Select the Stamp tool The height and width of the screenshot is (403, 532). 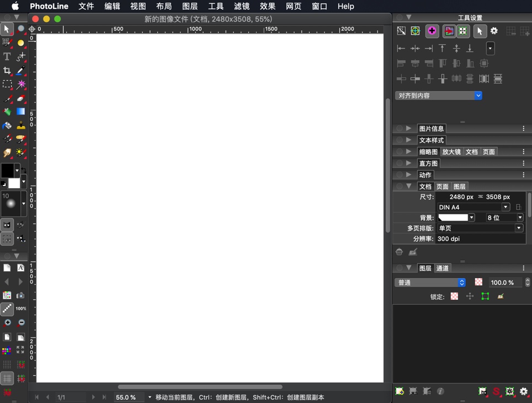(20, 125)
